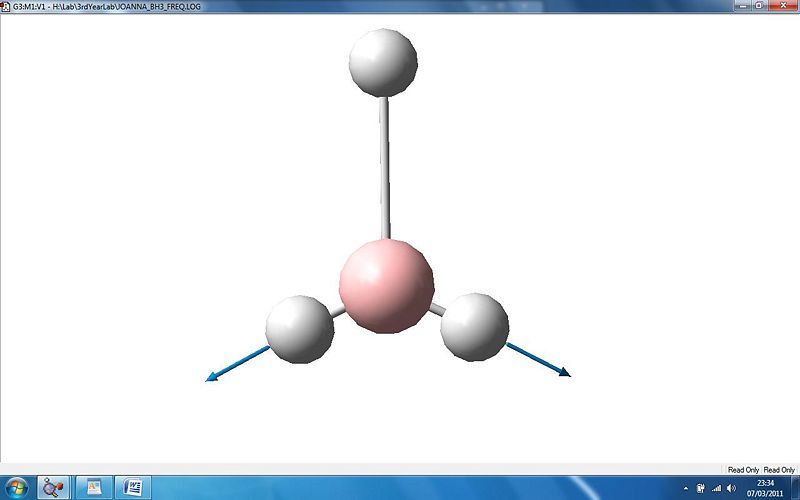Click the left displacement vector arrow
800x500 pixels.
[237, 364]
